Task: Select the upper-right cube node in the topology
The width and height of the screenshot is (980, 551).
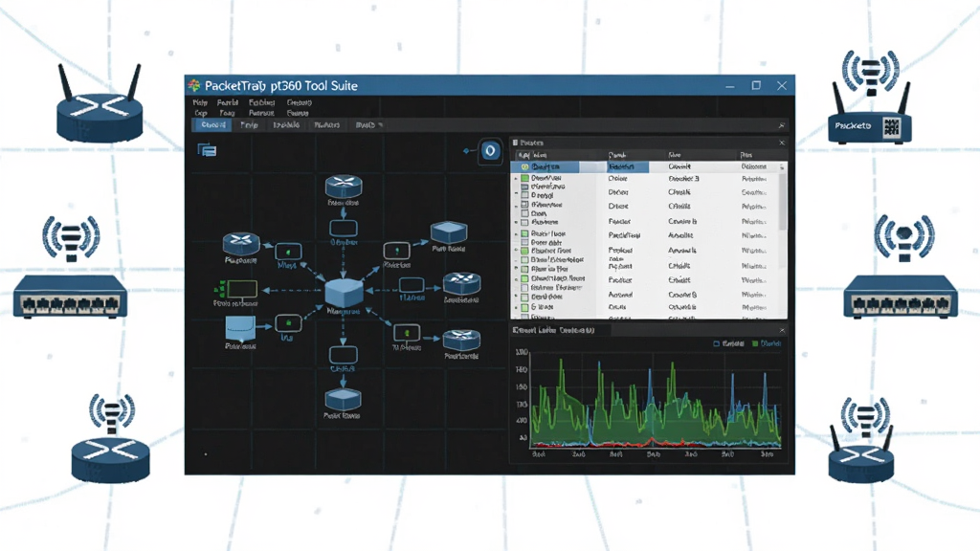Action: click(x=449, y=232)
